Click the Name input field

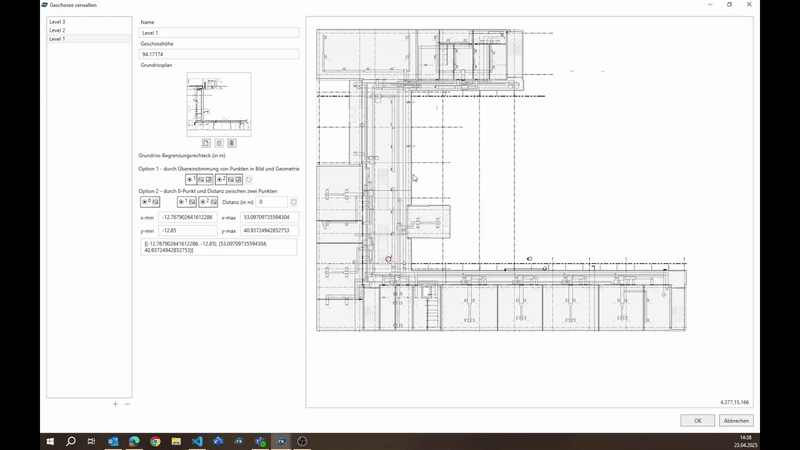coord(219,33)
